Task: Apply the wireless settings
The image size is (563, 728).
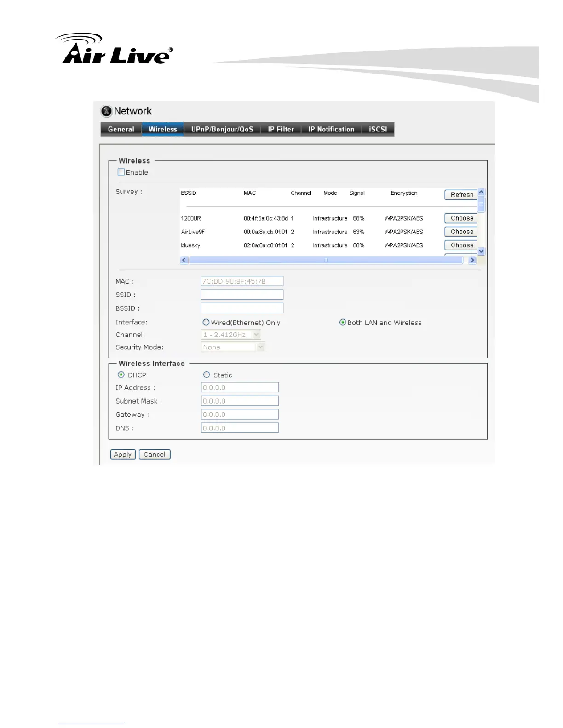Action: pos(123,455)
